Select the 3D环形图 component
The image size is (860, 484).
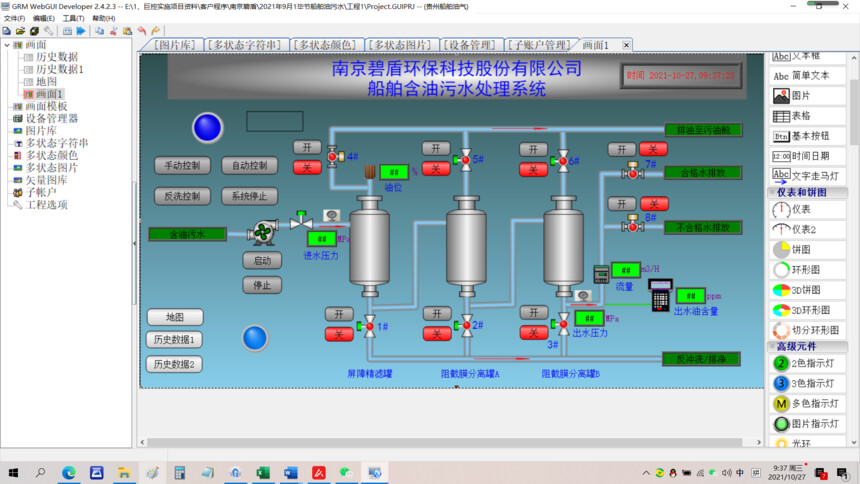[x=807, y=310]
